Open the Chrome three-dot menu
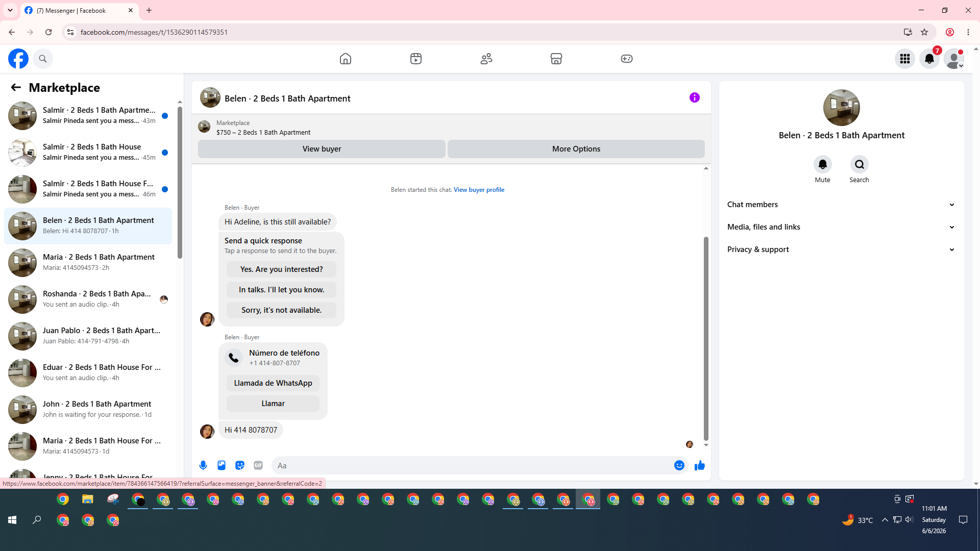The image size is (980, 551). (x=968, y=32)
